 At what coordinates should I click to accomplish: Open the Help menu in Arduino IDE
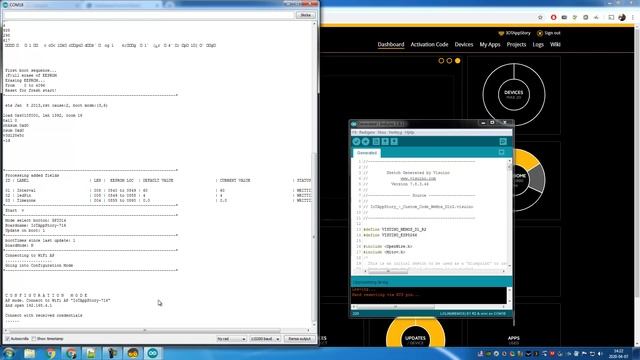click(x=409, y=133)
